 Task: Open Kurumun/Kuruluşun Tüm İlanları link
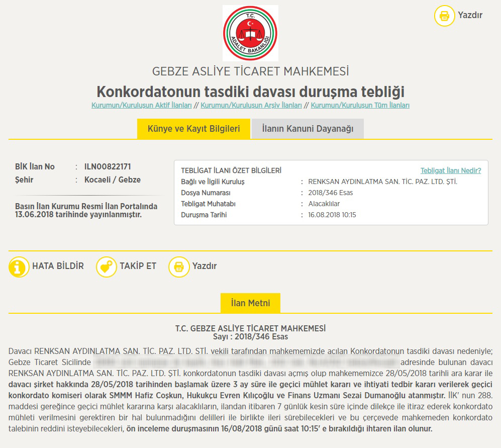coord(360,106)
